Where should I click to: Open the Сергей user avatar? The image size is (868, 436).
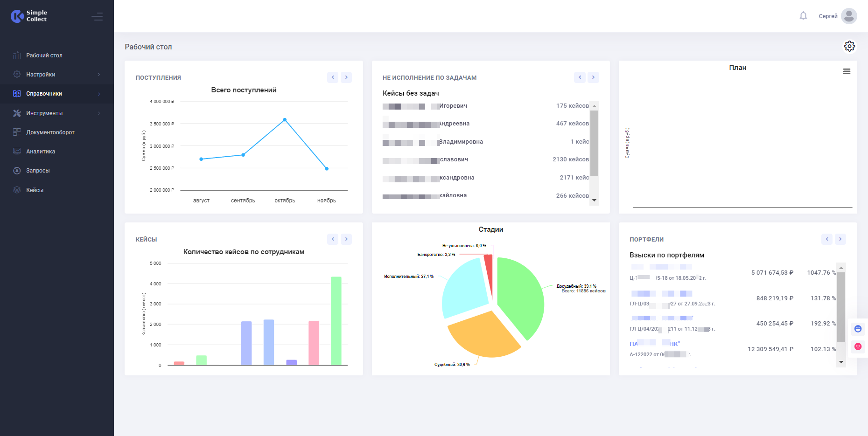[849, 16]
